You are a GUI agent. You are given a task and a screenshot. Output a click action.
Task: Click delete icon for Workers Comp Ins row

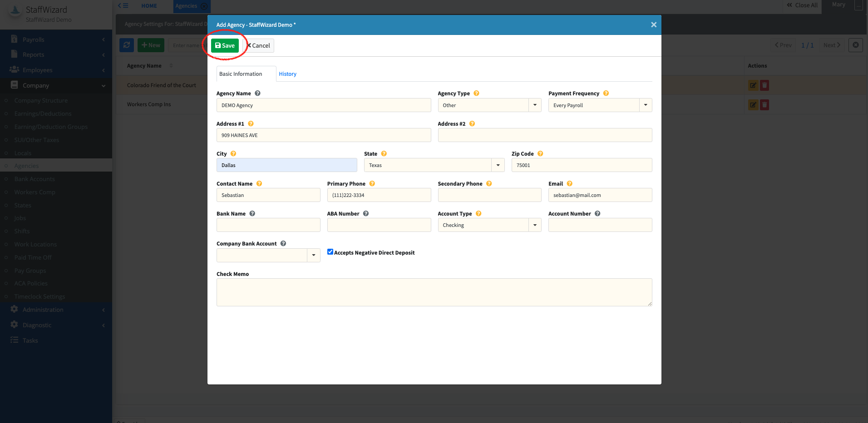[764, 105]
